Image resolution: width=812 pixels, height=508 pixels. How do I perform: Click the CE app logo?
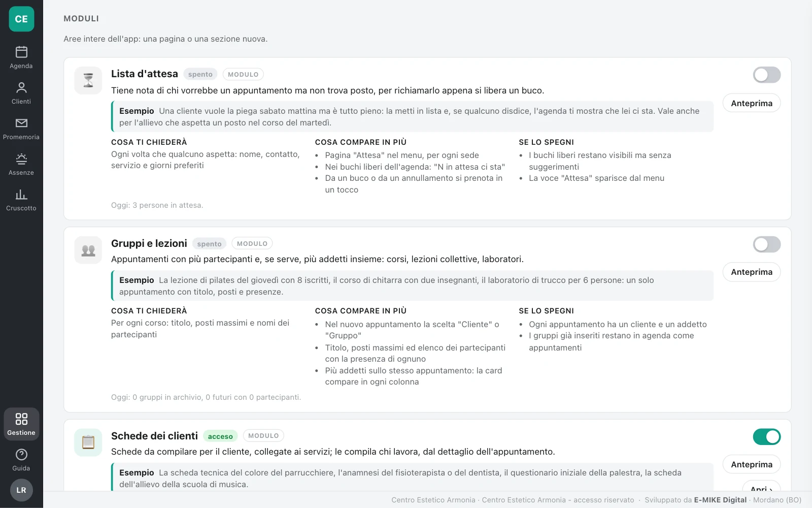pyautogui.click(x=21, y=19)
